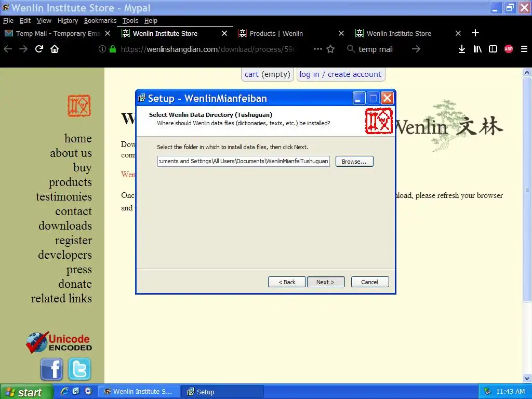Image resolution: width=532 pixels, height=399 pixels.
Task: Click the red Wenlin seal logo in sidebar
Action: (x=79, y=105)
